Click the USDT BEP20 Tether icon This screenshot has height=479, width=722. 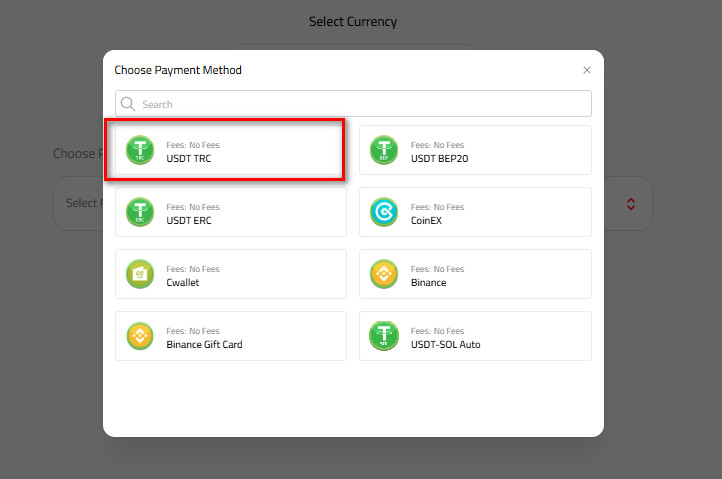384,150
